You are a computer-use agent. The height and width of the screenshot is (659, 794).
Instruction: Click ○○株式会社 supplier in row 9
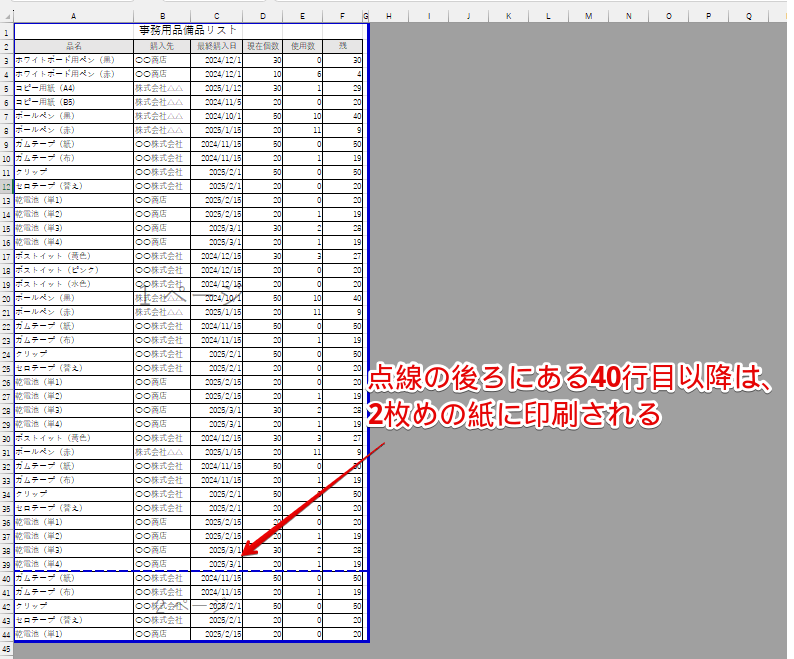tap(162, 144)
